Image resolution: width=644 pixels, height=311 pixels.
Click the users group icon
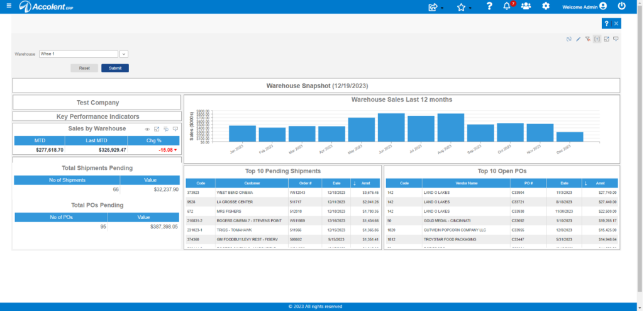[x=526, y=6]
